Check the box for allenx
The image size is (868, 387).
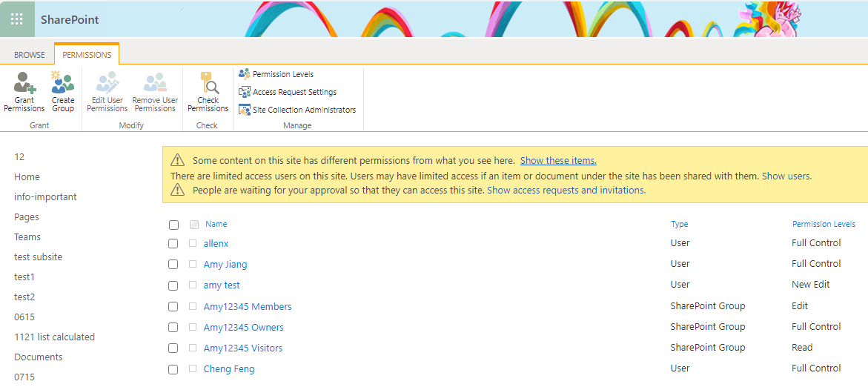(x=173, y=244)
